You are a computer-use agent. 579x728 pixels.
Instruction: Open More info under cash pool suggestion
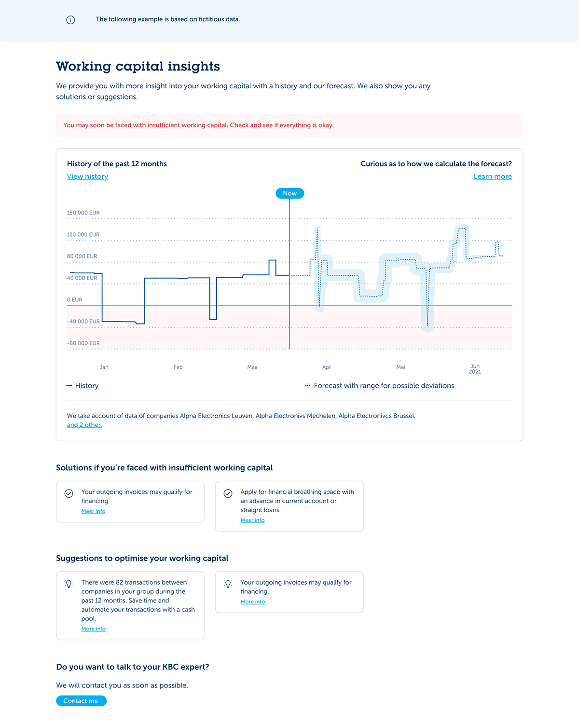(94, 629)
